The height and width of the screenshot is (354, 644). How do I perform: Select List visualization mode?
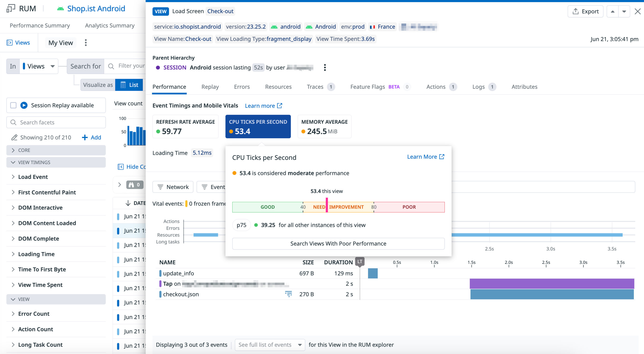tap(129, 85)
